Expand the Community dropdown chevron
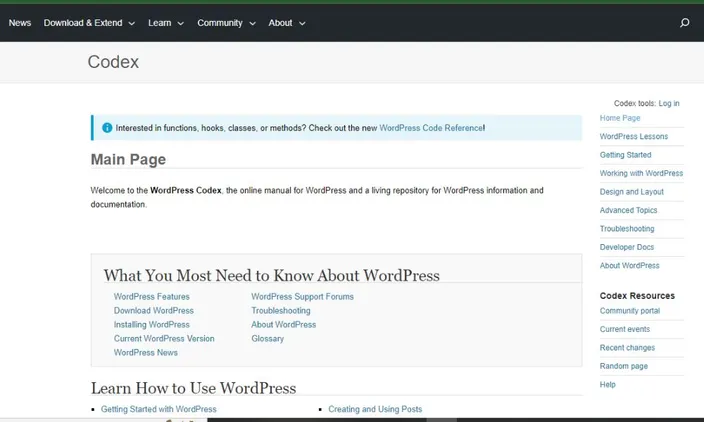This screenshot has height=422, width=704. pos(252,23)
